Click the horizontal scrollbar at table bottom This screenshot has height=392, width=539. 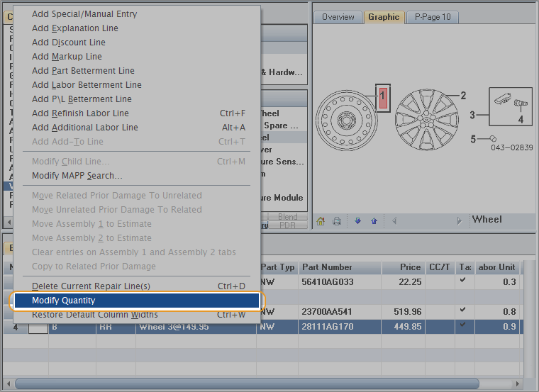(x=247, y=383)
